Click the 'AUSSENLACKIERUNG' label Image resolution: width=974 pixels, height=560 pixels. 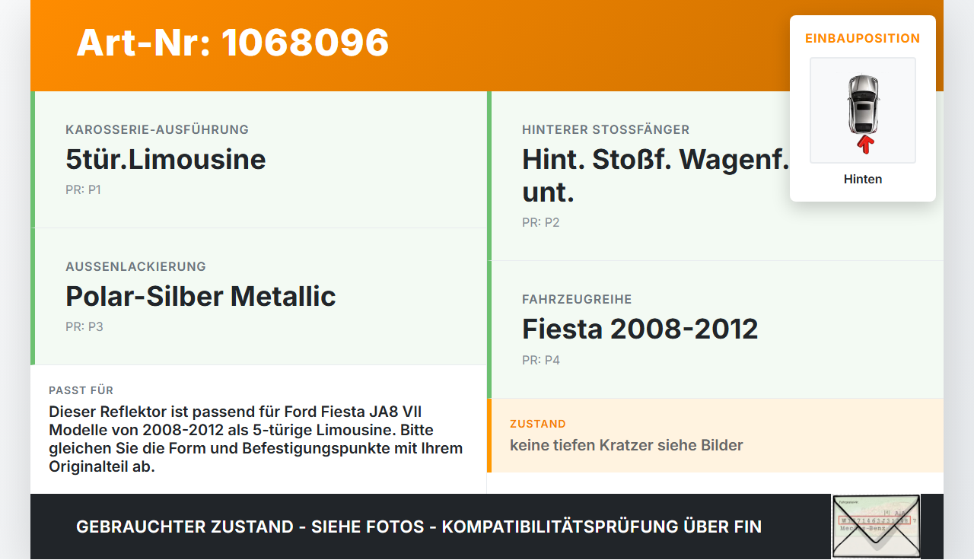(136, 266)
